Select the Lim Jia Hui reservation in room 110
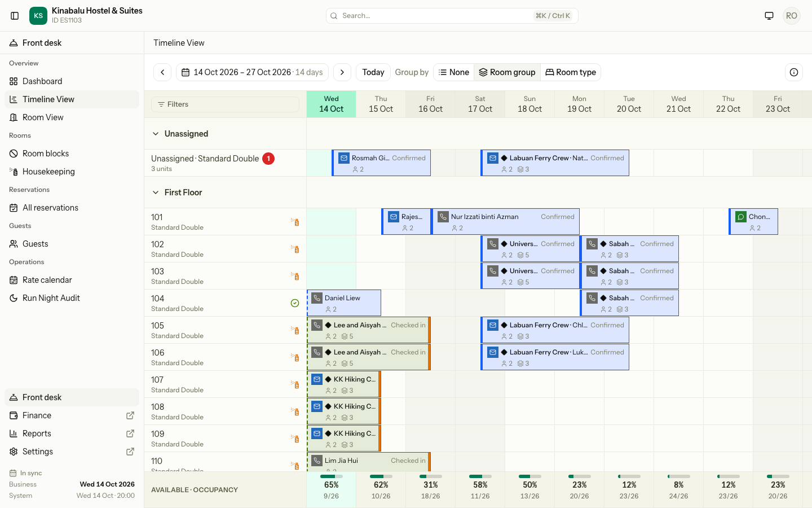 pos(369,462)
